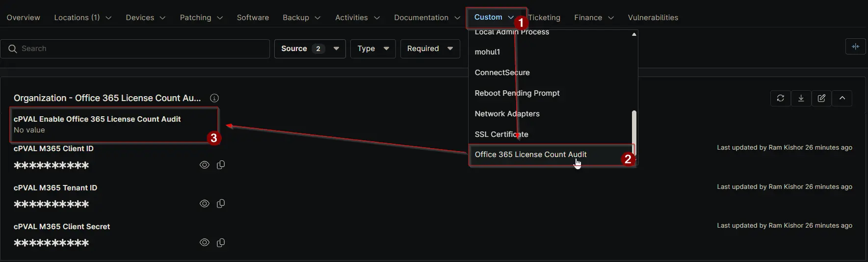Show the hidden cPVAL M365 Tenant ID
The width and height of the screenshot is (868, 262).
tap(205, 204)
